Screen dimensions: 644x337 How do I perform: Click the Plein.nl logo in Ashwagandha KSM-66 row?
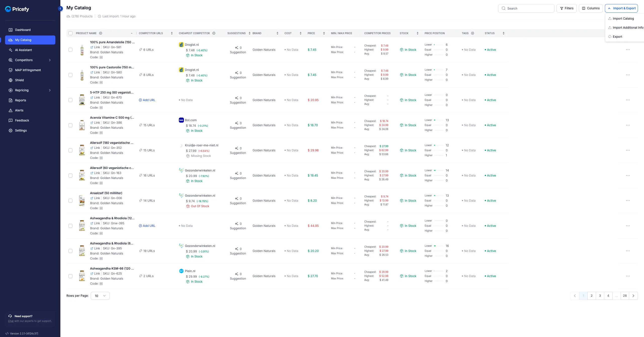coord(181,271)
